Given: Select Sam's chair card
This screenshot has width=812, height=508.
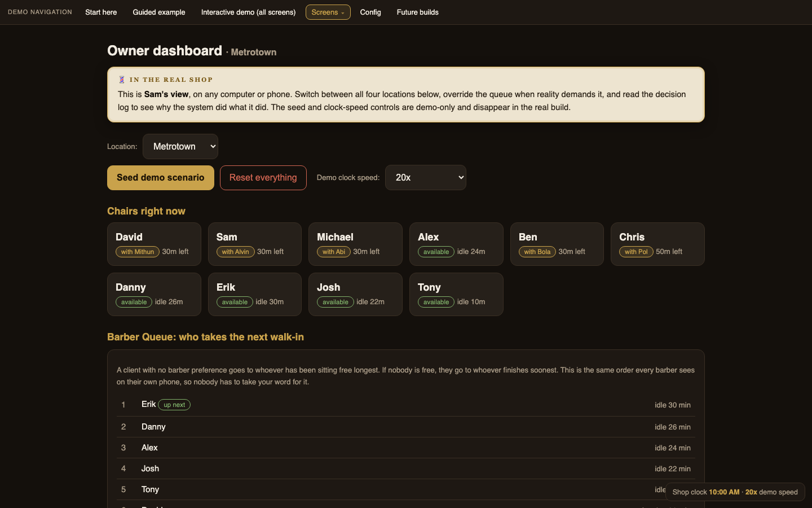Looking at the screenshot, I should pos(255,244).
